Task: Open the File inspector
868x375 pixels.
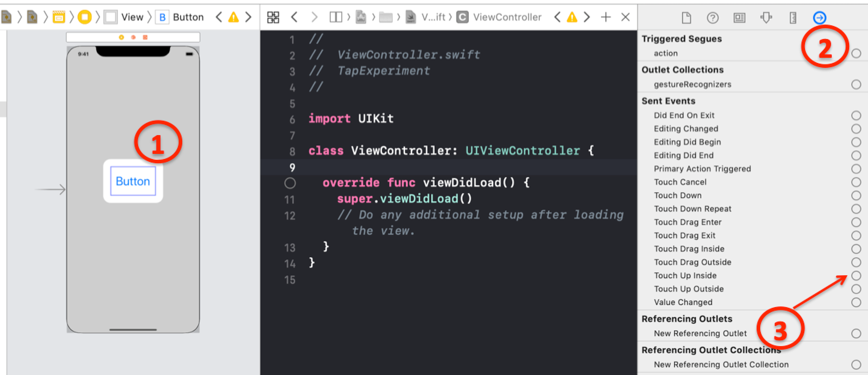Action: [686, 17]
